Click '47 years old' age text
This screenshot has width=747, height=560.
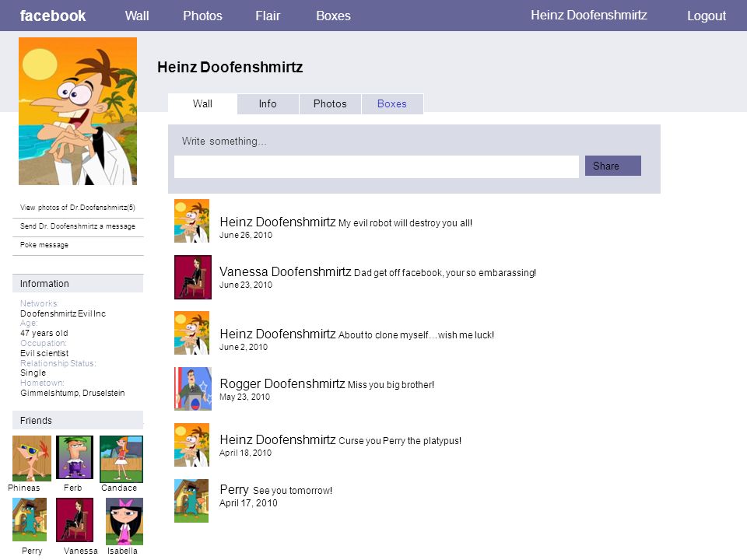click(x=44, y=333)
